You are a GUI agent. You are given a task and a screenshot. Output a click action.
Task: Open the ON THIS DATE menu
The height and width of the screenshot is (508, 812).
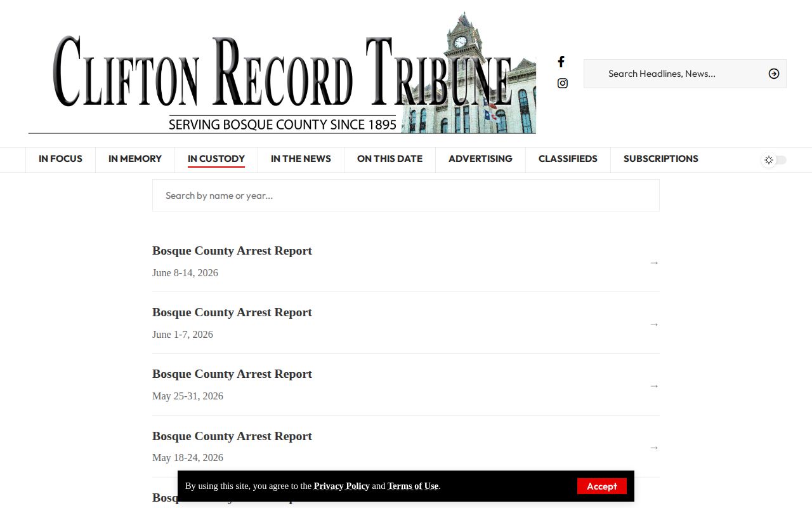pyautogui.click(x=390, y=159)
